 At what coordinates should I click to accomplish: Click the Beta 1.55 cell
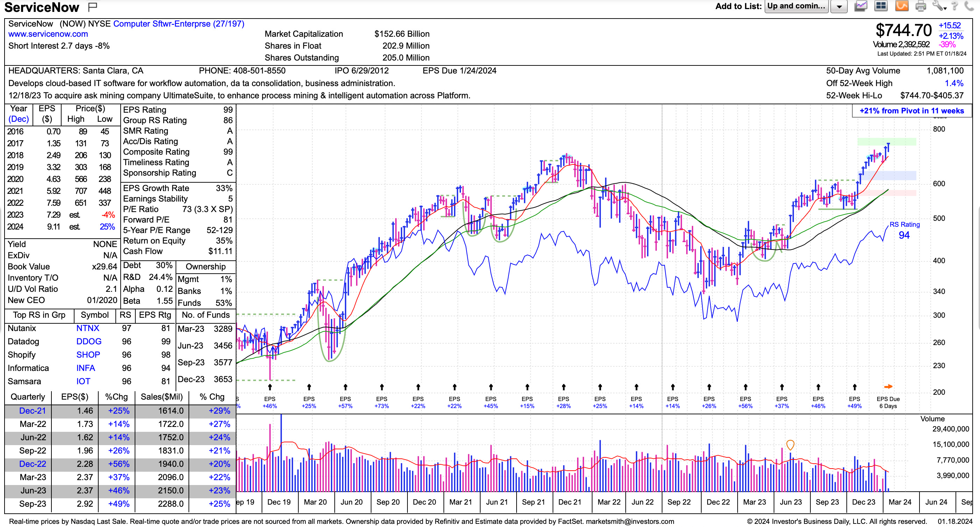[148, 301]
